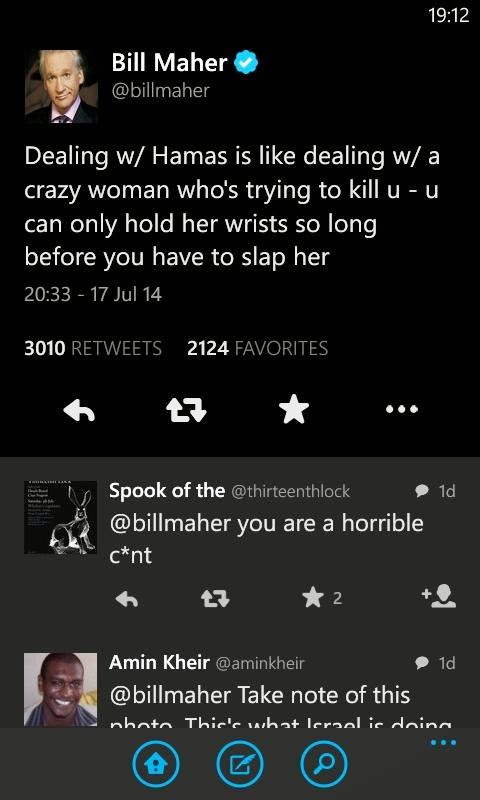Open the @aminkheir username link

260,663
